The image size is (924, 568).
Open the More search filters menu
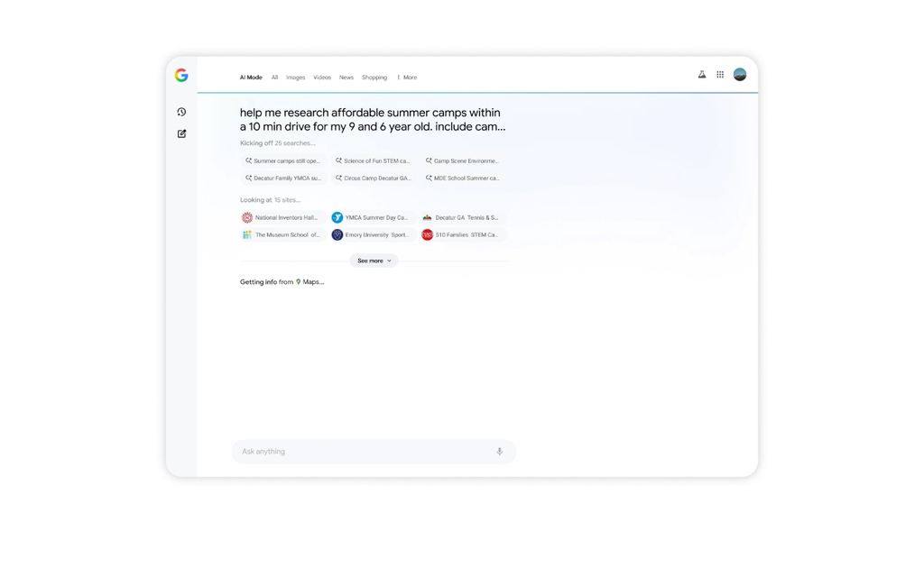pyautogui.click(x=407, y=78)
